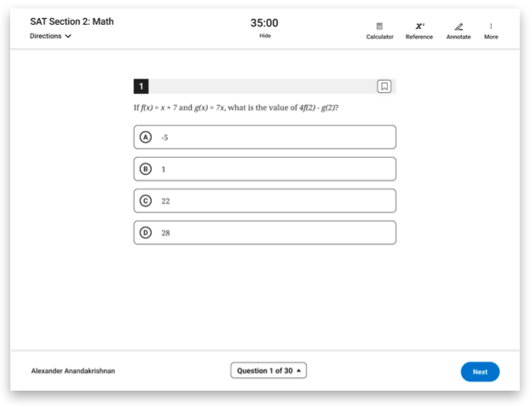
Task: Choose answer option D, 28
Action: pyautogui.click(x=264, y=232)
